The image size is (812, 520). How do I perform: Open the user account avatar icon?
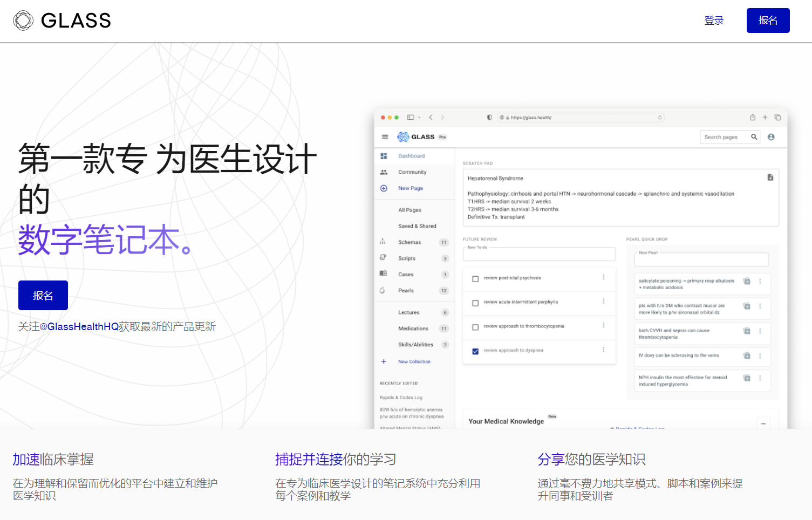coord(771,136)
